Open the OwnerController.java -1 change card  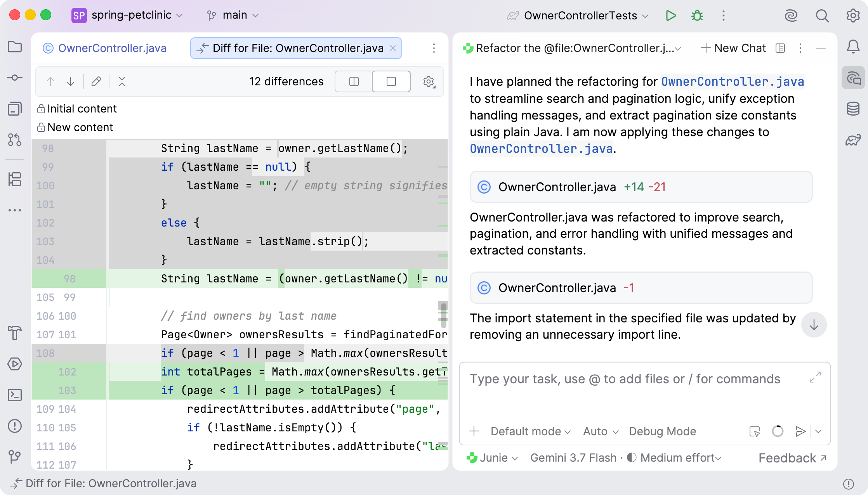(x=641, y=288)
